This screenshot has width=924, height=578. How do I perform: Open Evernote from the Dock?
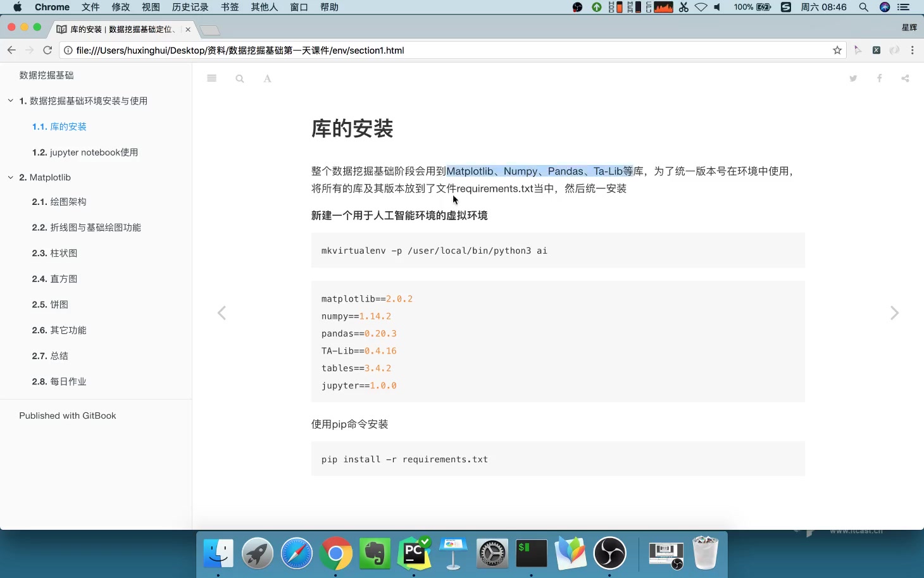(x=375, y=553)
